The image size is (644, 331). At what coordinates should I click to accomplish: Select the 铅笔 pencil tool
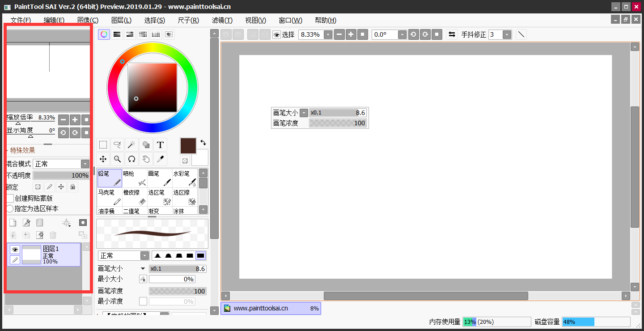pyautogui.click(x=110, y=178)
